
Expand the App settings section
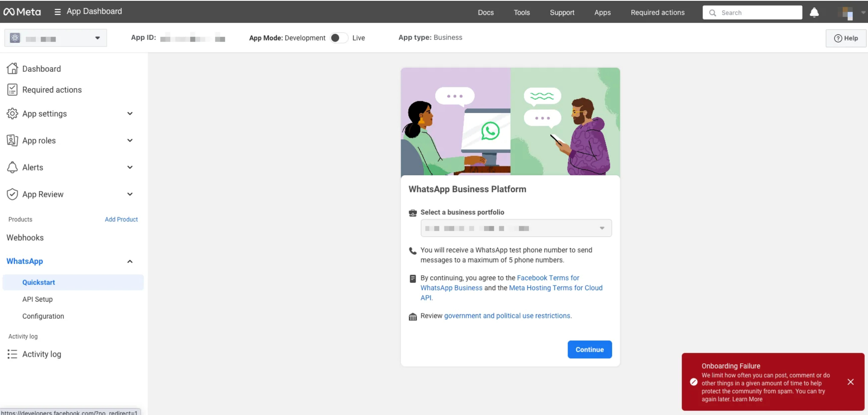pos(130,113)
